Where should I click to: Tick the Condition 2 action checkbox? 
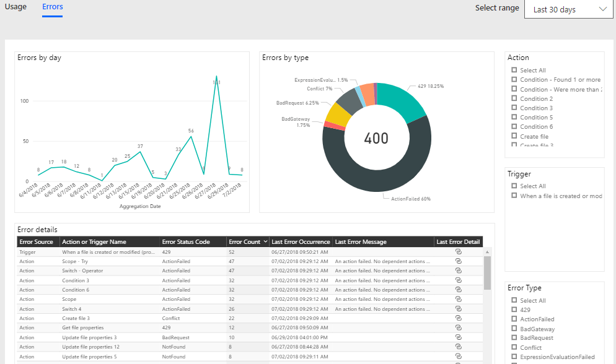click(x=514, y=98)
